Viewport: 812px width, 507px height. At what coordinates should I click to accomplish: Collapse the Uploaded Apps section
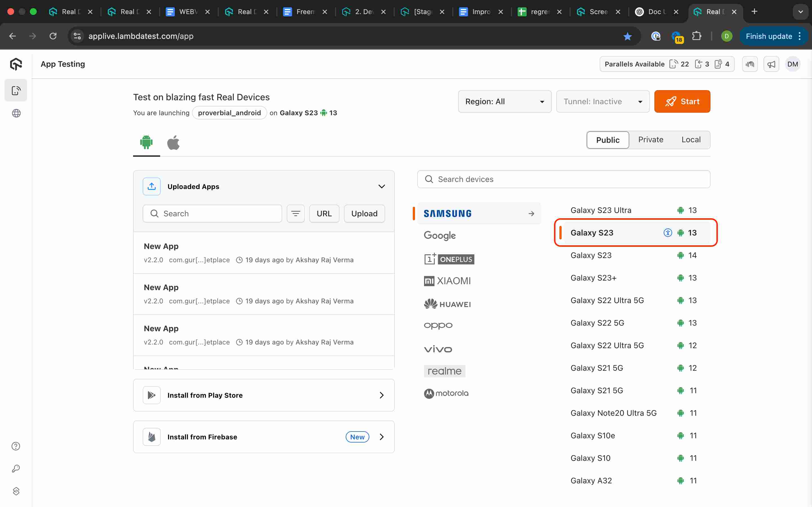(381, 186)
